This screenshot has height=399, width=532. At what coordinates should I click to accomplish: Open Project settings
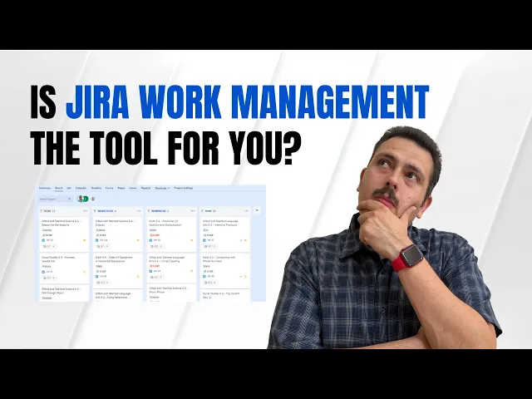[184, 188]
